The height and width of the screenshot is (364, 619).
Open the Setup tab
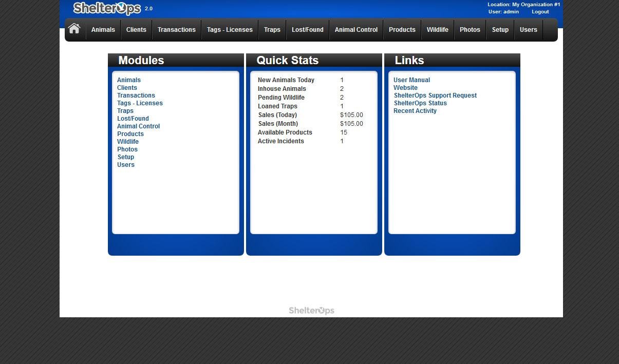coord(500,30)
